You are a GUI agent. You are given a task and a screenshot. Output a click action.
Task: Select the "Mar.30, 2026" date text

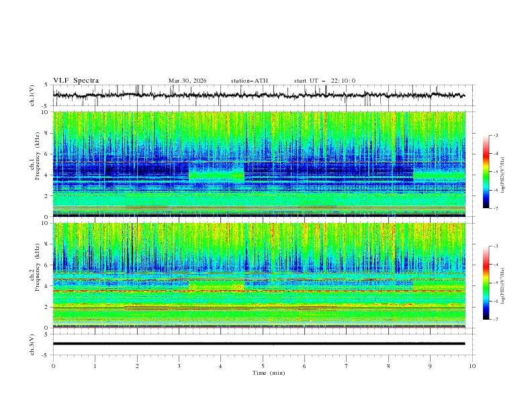187,81
